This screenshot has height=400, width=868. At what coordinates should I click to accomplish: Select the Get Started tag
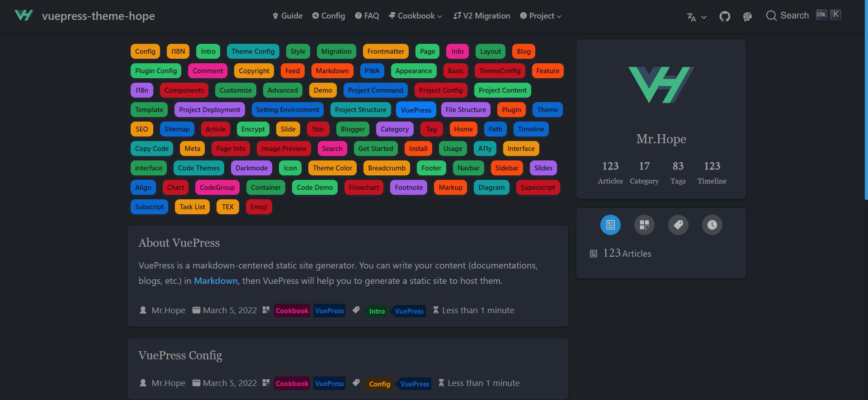click(376, 149)
